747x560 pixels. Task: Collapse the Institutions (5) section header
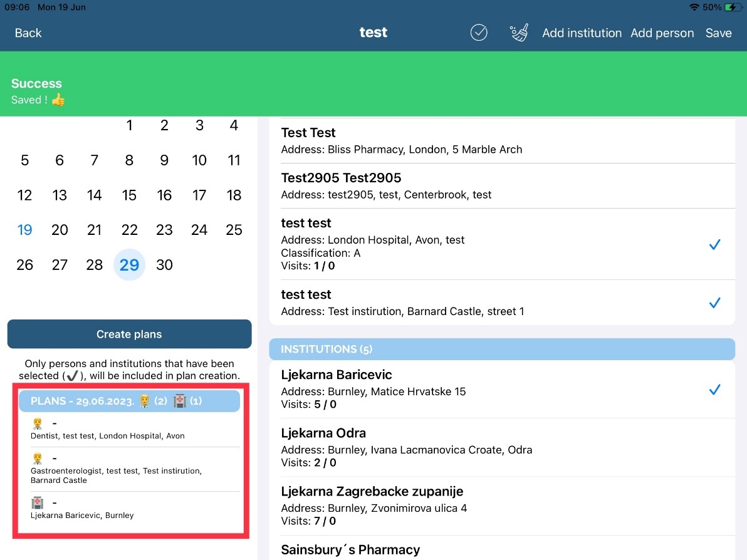(501, 349)
